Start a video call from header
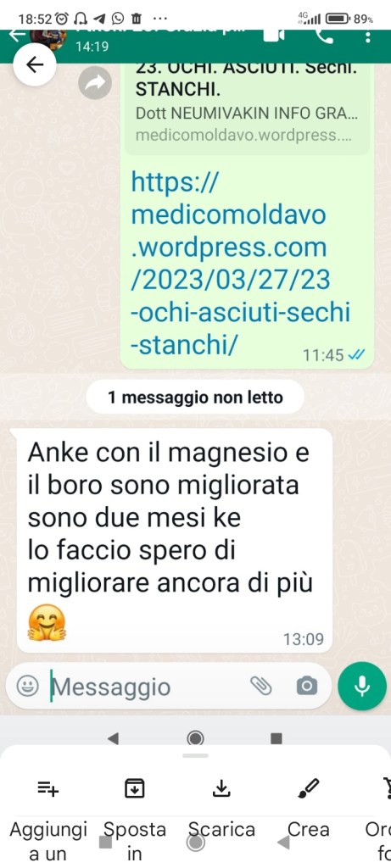The width and height of the screenshot is (391, 868). pos(274,34)
